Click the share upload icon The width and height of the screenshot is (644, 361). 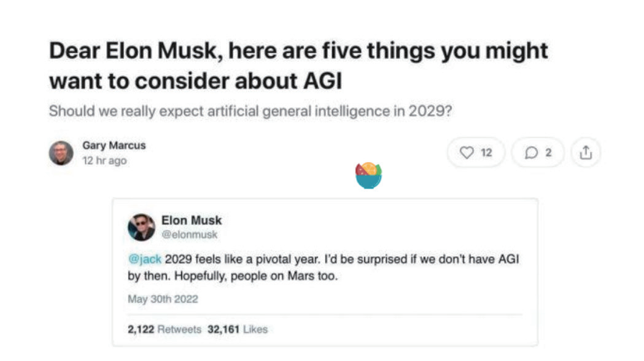tap(586, 152)
